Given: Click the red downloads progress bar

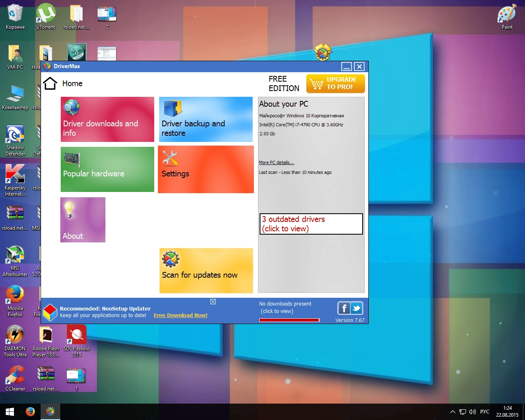Looking at the screenshot, I should pyautogui.click(x=289, y=320).
